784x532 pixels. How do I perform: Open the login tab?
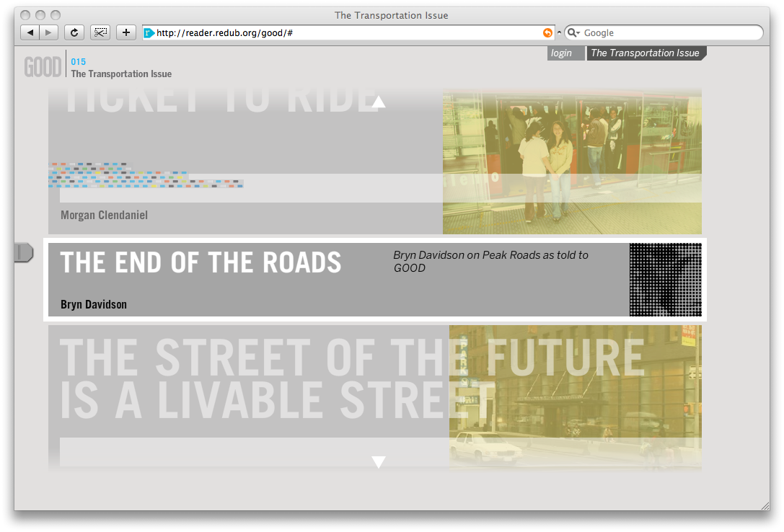565,53
